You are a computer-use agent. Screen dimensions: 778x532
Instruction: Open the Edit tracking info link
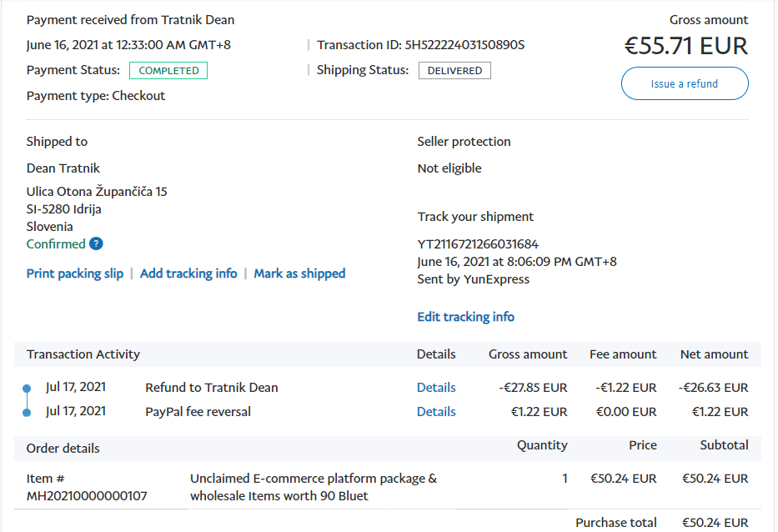click(x=465, y=317)
